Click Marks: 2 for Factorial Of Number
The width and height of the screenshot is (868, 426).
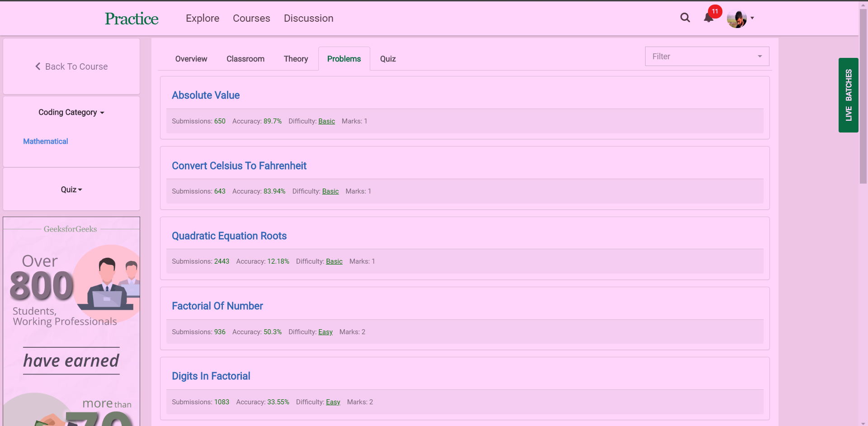click(352, 332)
